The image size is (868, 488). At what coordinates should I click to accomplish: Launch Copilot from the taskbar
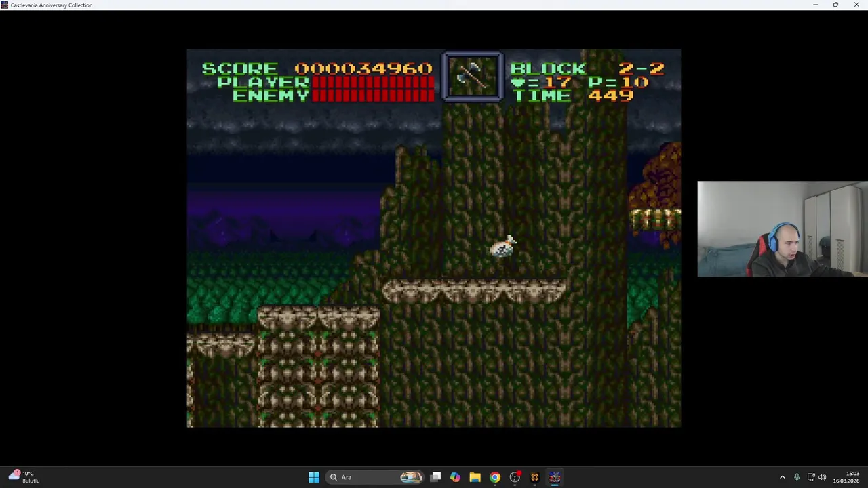pos(455,477)
